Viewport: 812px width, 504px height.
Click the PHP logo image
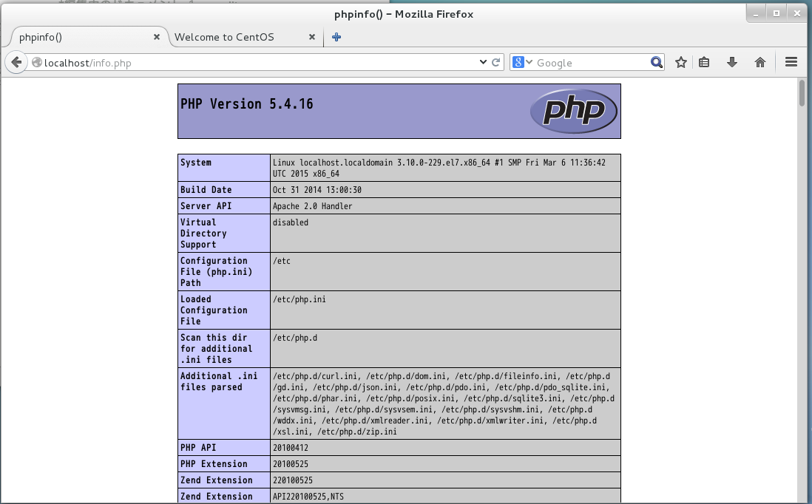(x=573, y=111)
